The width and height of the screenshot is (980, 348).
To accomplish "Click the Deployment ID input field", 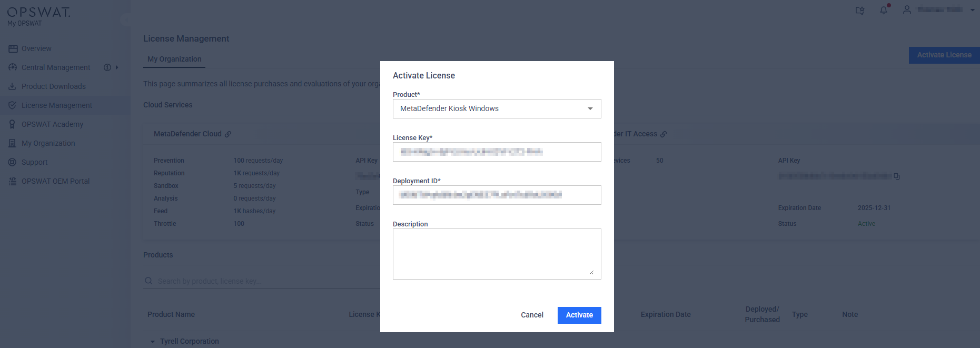I will point(497,195).
